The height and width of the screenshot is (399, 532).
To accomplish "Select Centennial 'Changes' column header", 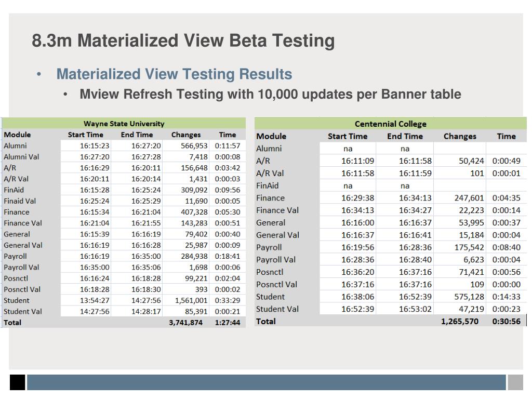I will tap(460, 136).
